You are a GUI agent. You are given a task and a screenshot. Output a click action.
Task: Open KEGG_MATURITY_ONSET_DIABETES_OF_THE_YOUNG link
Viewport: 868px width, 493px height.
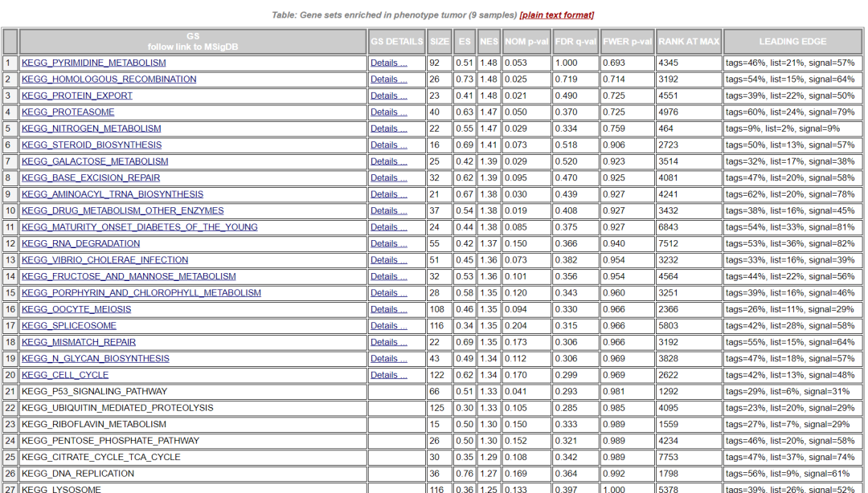(x=140, y=227)
